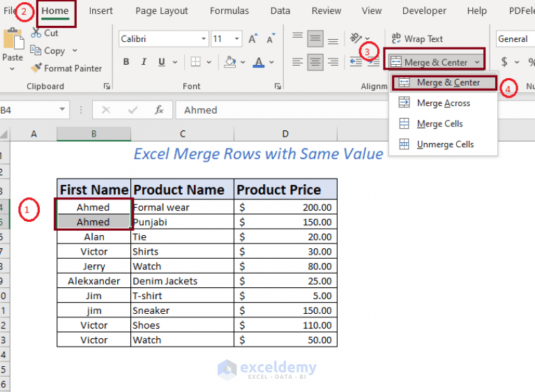This screenshot has width=535, height=392.
Task: Expand Accounting format options arrow
Action: (518, 62)
